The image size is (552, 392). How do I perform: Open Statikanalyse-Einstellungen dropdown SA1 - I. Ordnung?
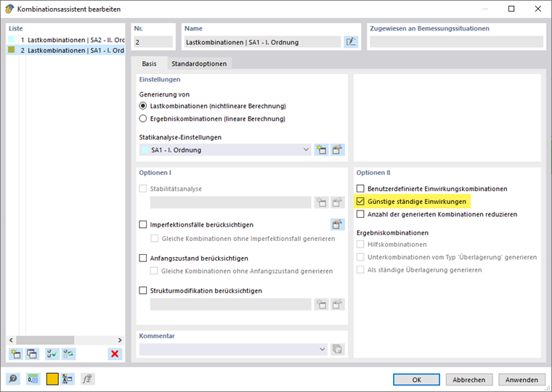225,150
